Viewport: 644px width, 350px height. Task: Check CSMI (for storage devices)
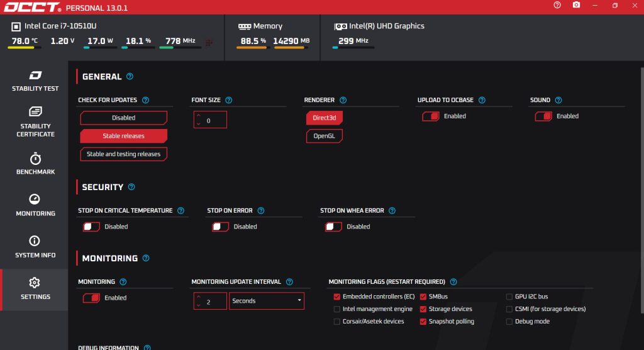click(x=509, y=309)
